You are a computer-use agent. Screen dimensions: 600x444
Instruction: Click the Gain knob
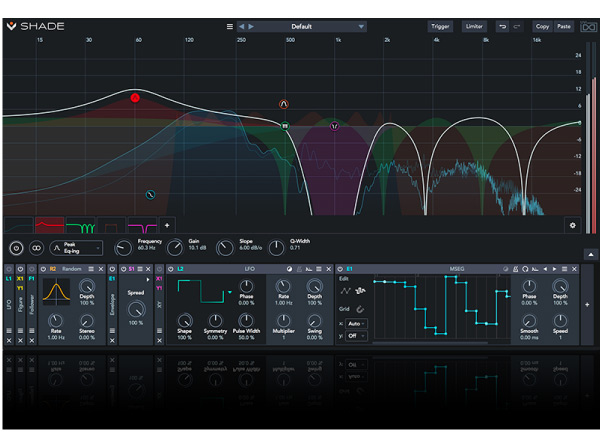[x=174, y=248]
